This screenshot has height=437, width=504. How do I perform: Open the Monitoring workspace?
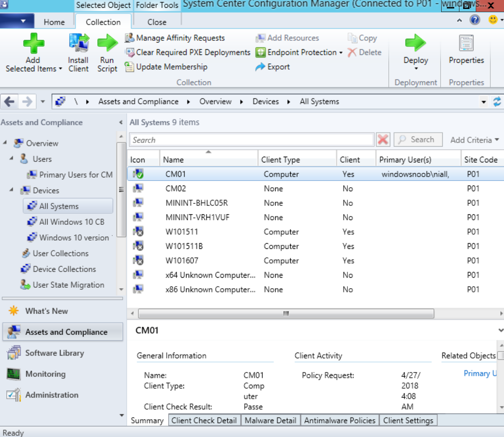[63, 374]
